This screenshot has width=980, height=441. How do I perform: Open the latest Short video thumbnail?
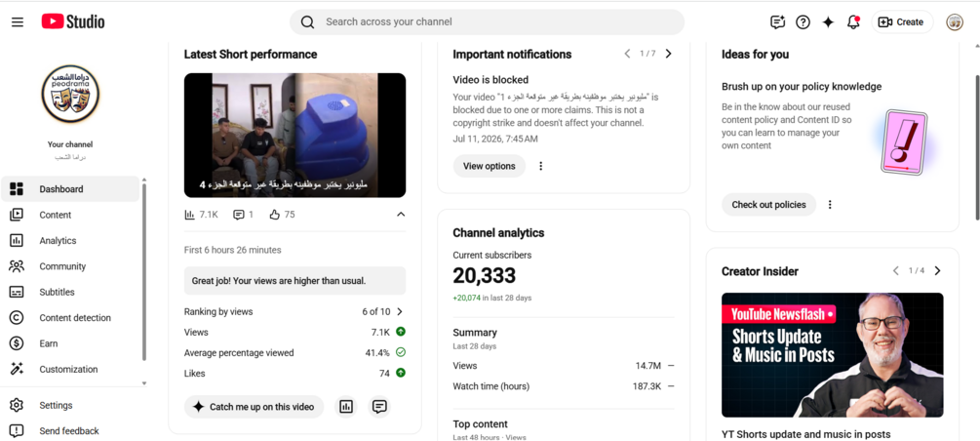tap(295, 135)
